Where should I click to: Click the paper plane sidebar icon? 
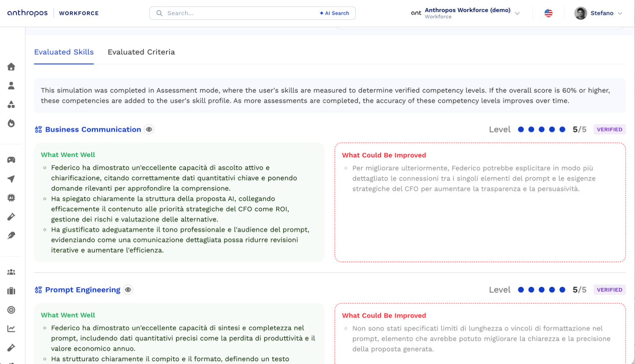click(11, 179)
